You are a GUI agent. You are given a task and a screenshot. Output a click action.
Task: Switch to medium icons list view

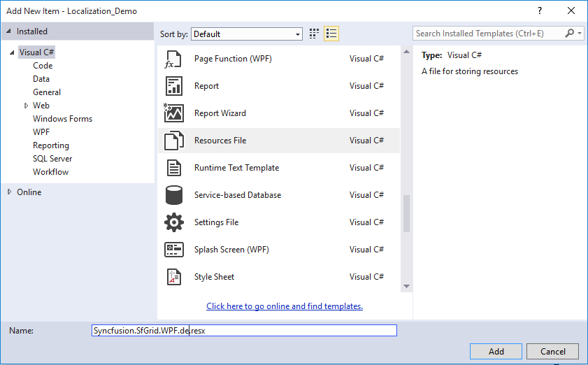pyautogui.click(x=331, y=34)
